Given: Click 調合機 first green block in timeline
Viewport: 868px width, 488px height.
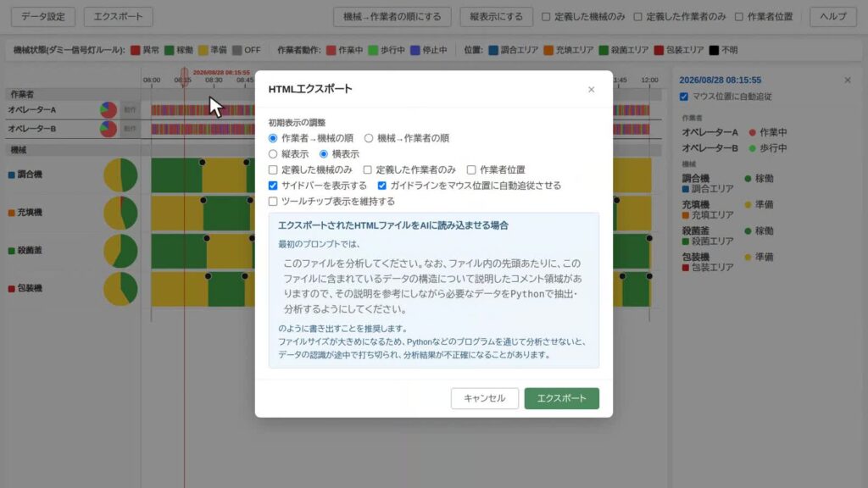Looking at the screenshot, I should [176, 175].
